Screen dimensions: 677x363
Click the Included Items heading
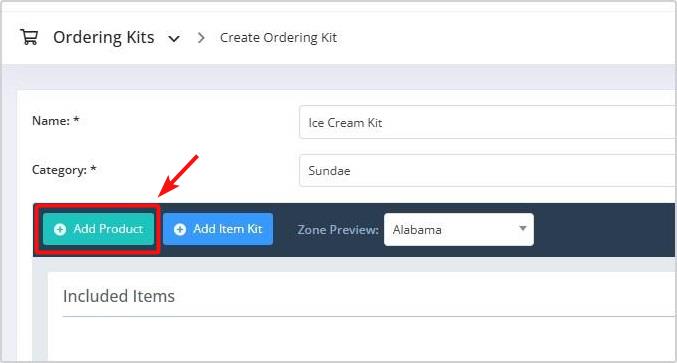119,296
